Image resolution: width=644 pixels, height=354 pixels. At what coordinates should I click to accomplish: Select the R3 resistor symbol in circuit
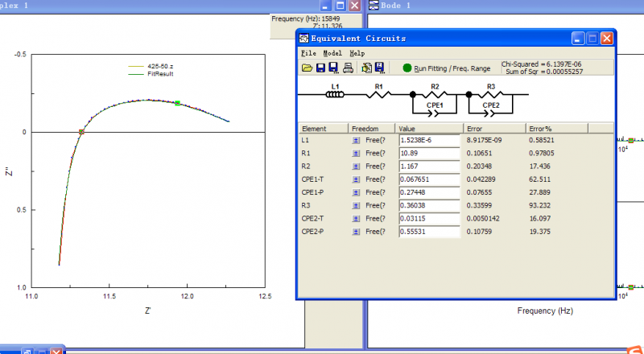[491, 94]
